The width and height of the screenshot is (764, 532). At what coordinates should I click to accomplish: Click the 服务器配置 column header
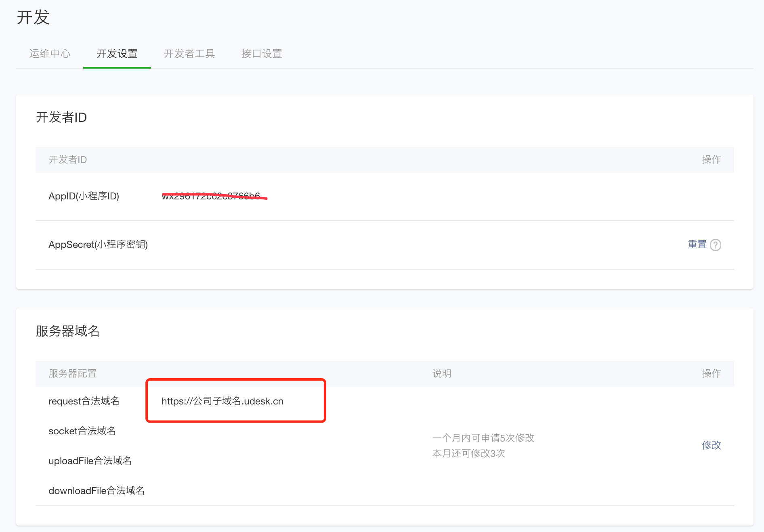[73, 374]
